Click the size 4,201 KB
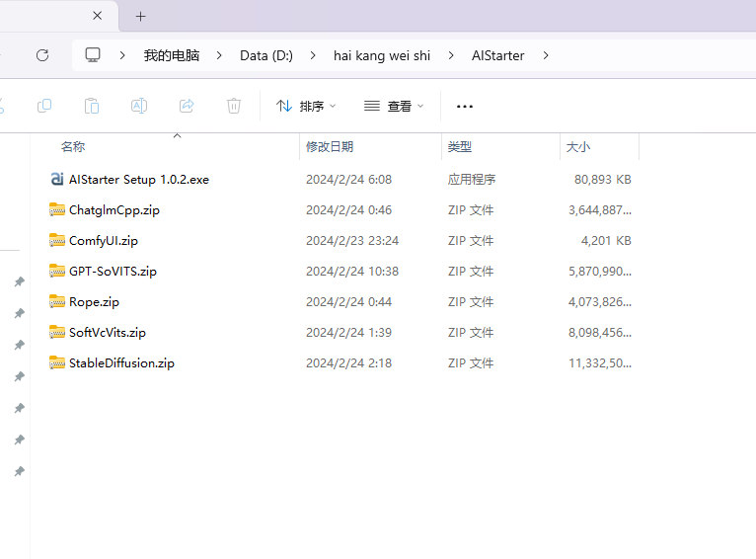This screenshot has width=756, height=559. click(x=606, y=241)
